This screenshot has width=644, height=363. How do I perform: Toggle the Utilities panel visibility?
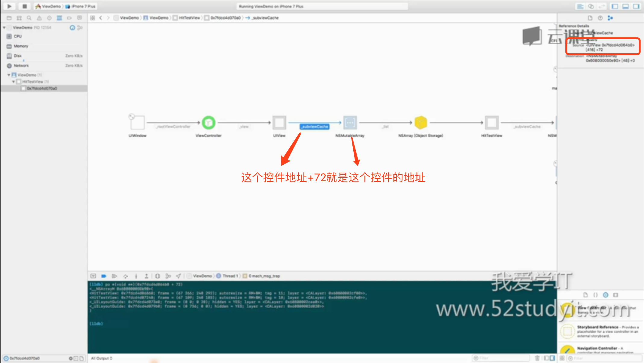(636, 6)
